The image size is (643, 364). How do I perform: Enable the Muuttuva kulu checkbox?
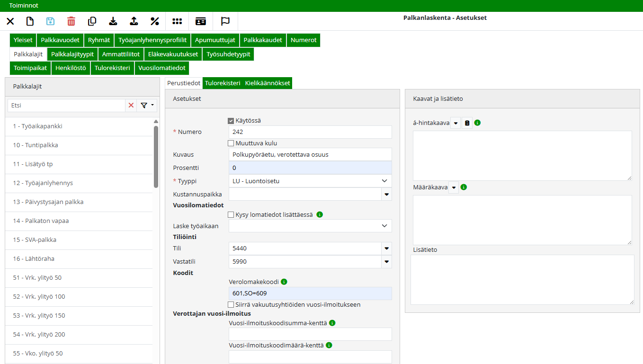pyautogui.click(x=231, y=143)
